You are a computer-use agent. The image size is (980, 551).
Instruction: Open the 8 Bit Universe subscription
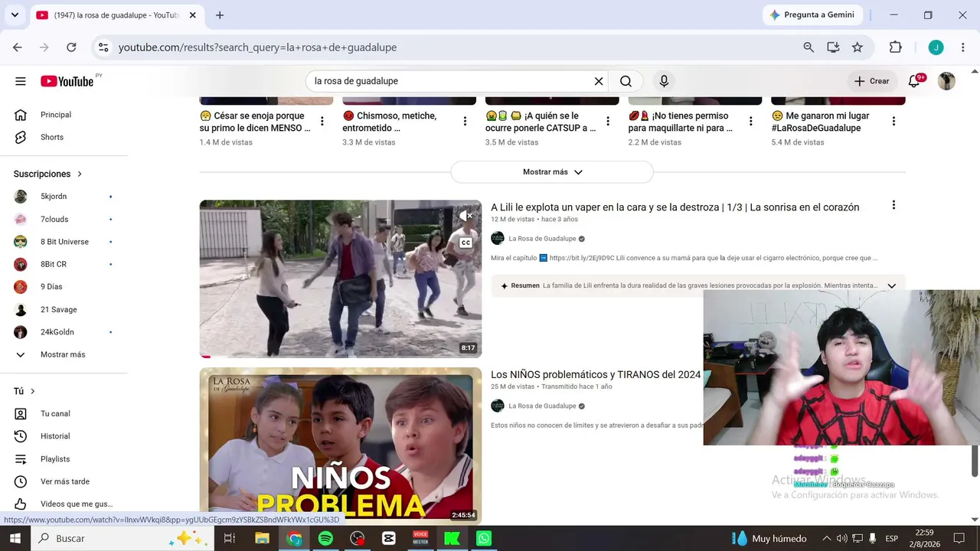coord(64,242)
